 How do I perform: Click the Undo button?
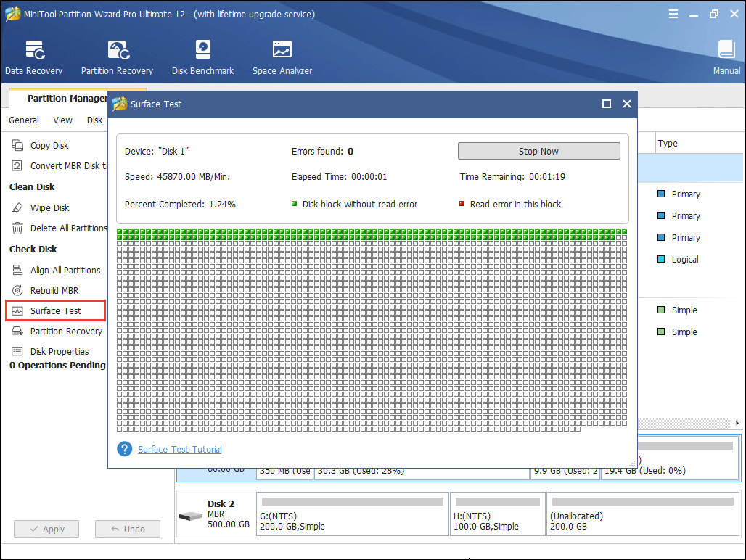coord(128,529)
